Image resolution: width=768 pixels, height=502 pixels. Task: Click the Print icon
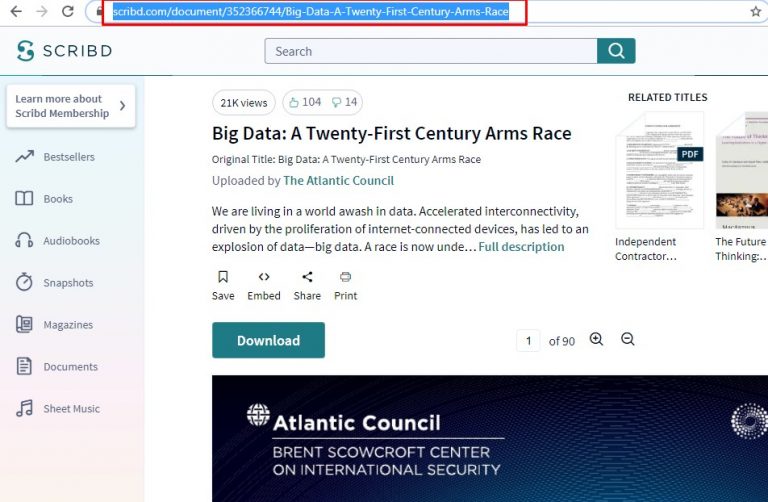coord(345,277)
